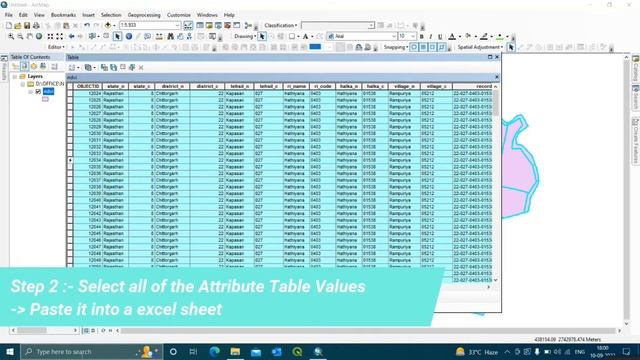Save the current map document
This screenshot has width=640, height=360.
[x=27, y=26]
